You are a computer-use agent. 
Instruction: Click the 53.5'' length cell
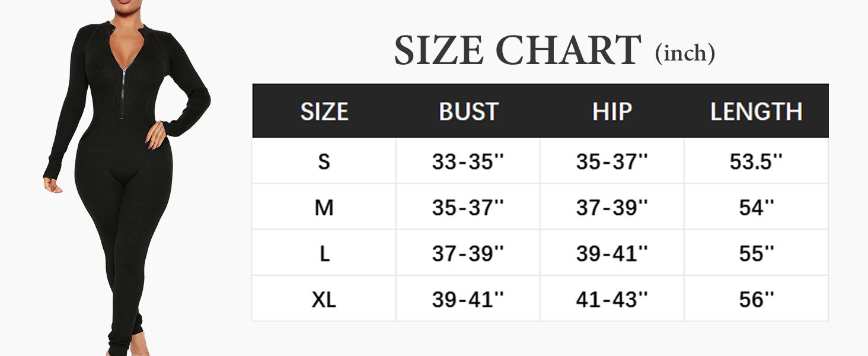(756, 161)
